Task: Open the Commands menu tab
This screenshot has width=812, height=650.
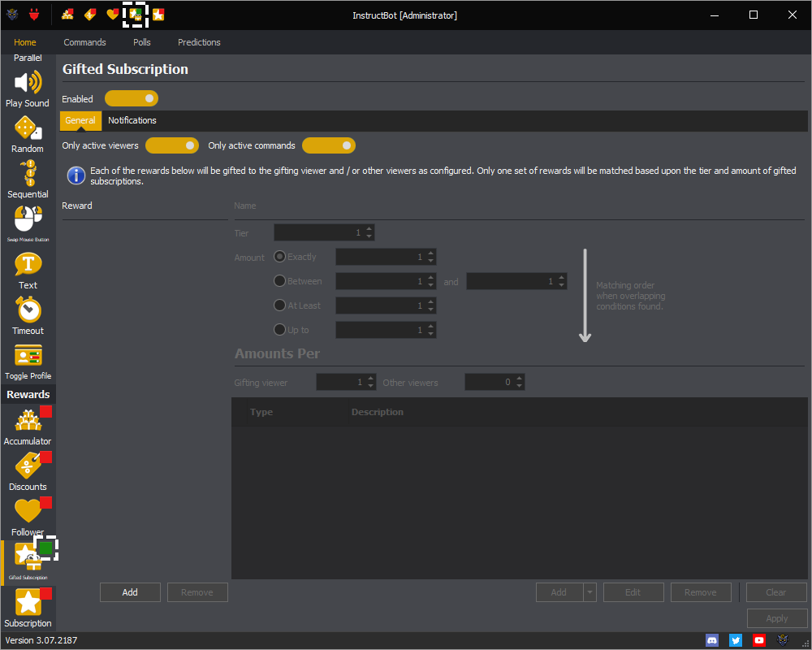Action: pos(85,42)
